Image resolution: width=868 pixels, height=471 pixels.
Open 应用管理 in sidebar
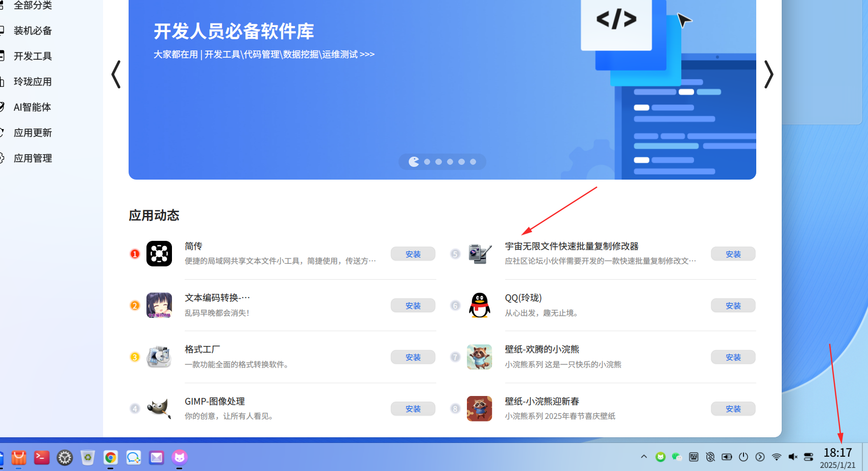[33, 158]
